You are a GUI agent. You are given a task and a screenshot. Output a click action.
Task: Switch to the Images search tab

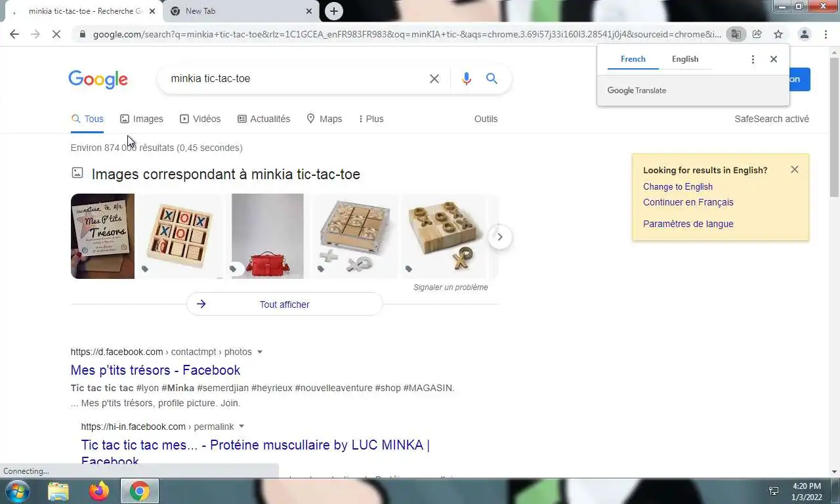(x=142, y=119)
